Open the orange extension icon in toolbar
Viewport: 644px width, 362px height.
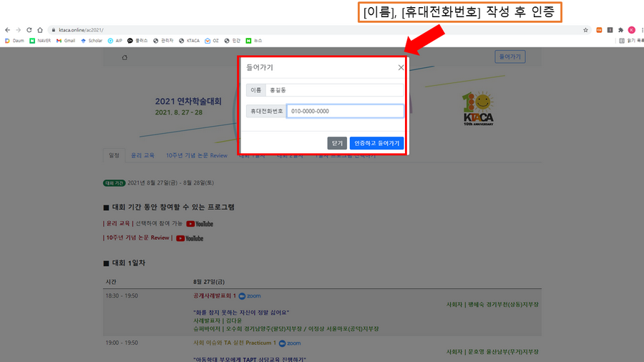tap(599, 30)
